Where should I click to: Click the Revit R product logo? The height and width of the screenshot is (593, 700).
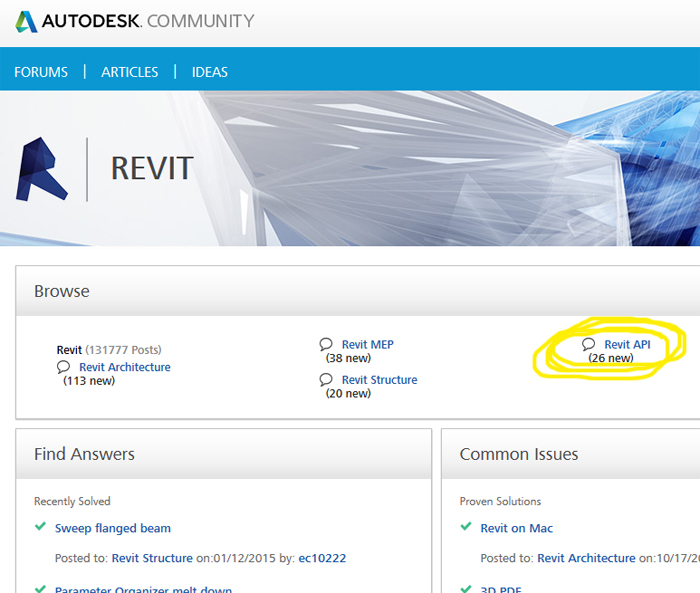pyautogui.click(x=42, y=169)
